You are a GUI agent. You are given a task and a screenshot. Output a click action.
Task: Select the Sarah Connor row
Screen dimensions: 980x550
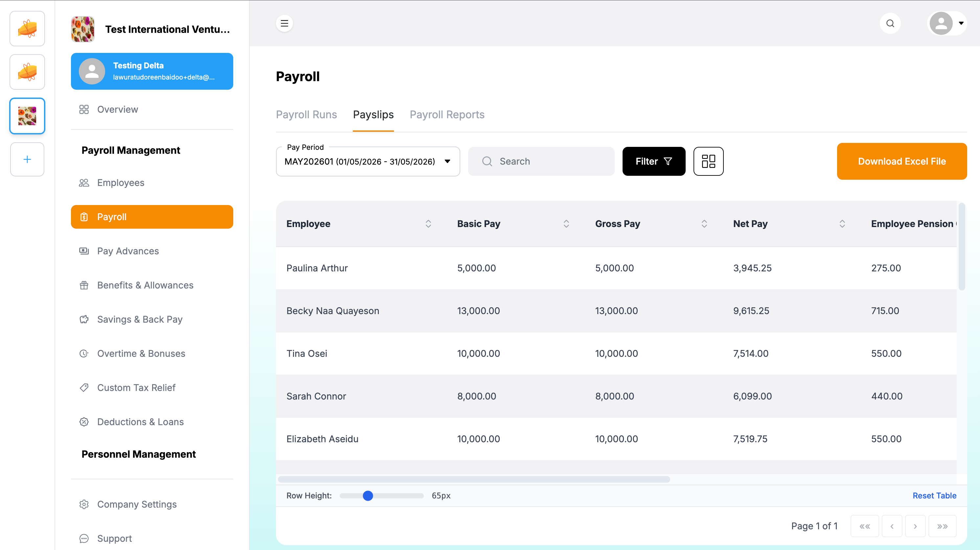pos(616,396)
